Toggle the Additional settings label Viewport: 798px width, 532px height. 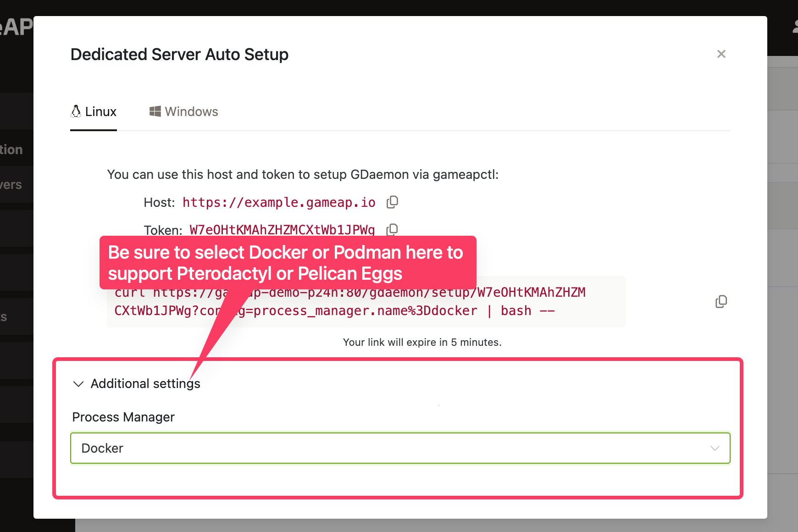tap(145, 384)
